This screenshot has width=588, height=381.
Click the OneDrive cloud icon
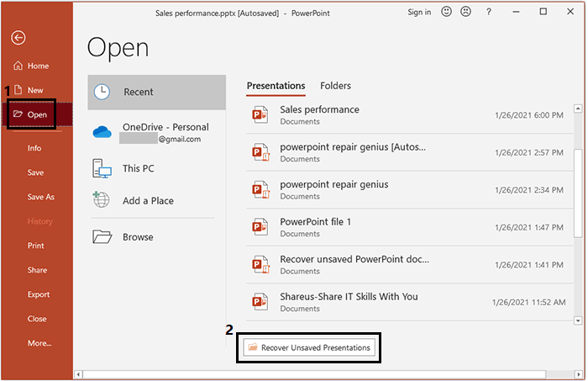[102, 132]
